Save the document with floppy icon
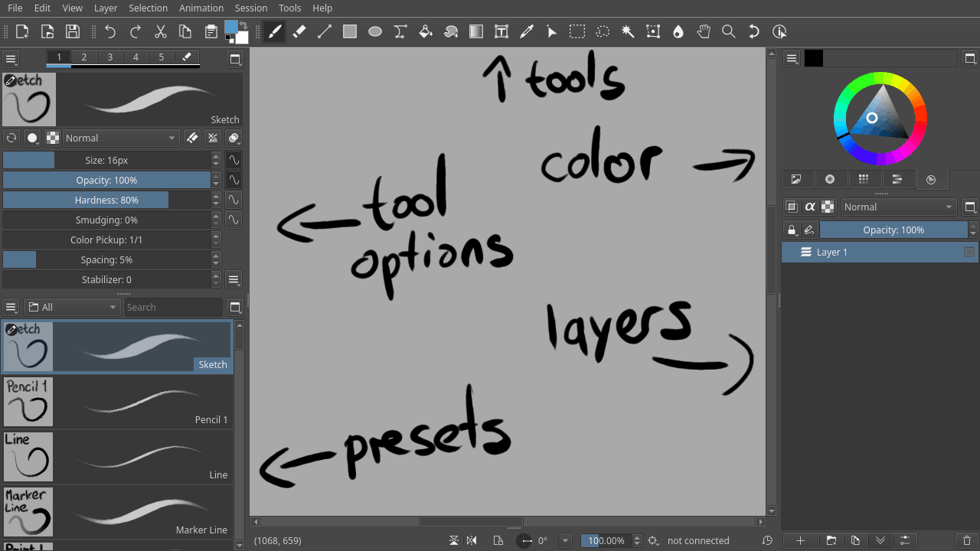 73,31
